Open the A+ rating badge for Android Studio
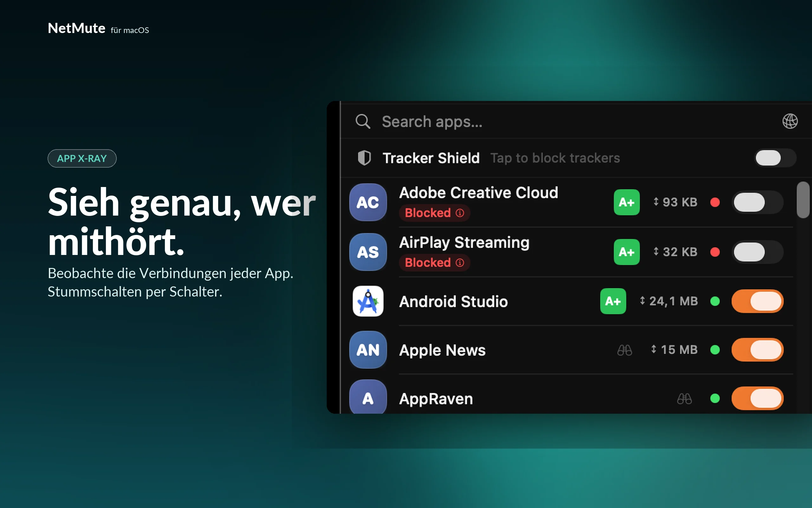 613,301
